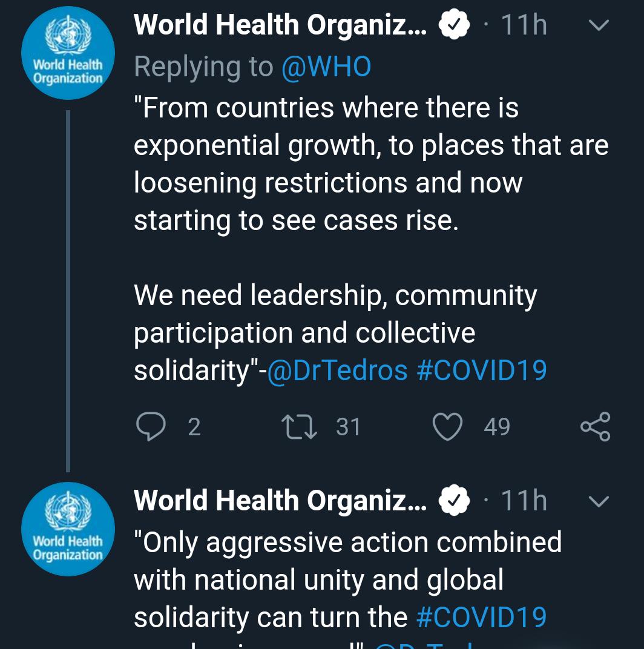The image size is (644, 649).
Task: Click verified badge on first tweet
Action: pyautogui.click(x=454, y=25)
